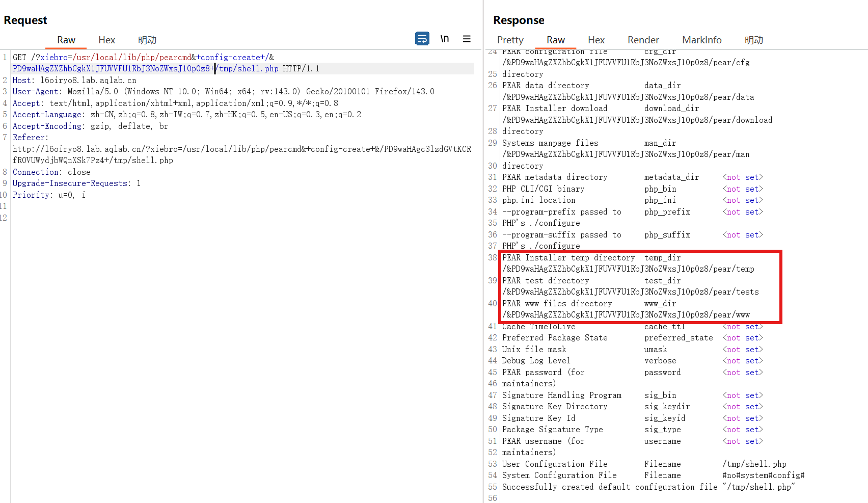Click 'Debug Log Level' response line
Image resolution: width=868 pixels, height=503 pixels.
536,361
